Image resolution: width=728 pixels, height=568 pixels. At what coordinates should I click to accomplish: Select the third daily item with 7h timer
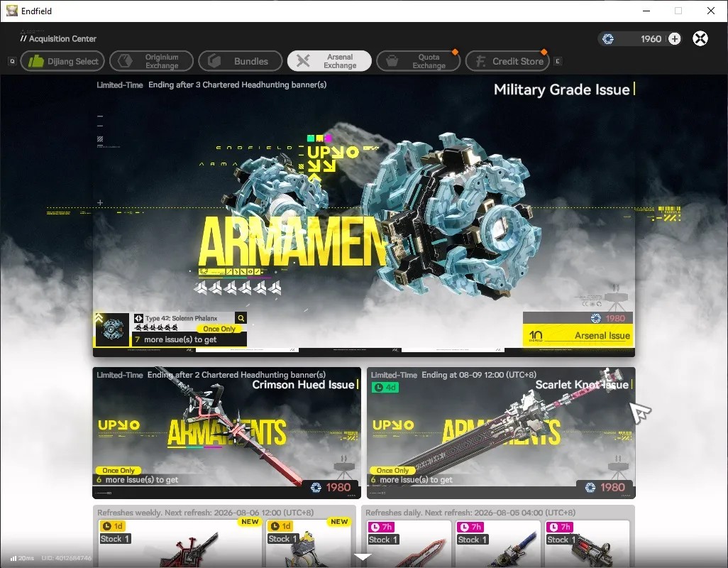click(x=586, y=543)
